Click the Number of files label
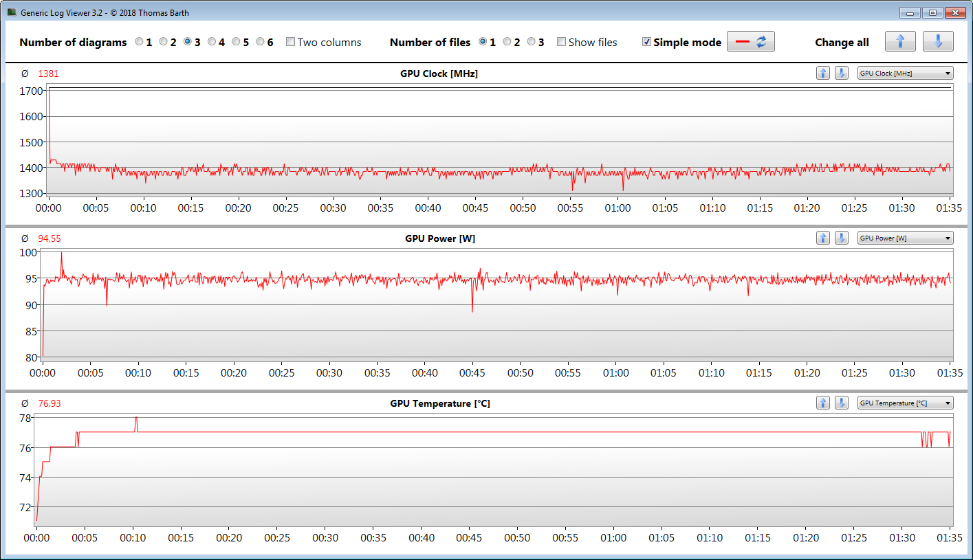The image size is (973, 560). [x=430, y=42]
